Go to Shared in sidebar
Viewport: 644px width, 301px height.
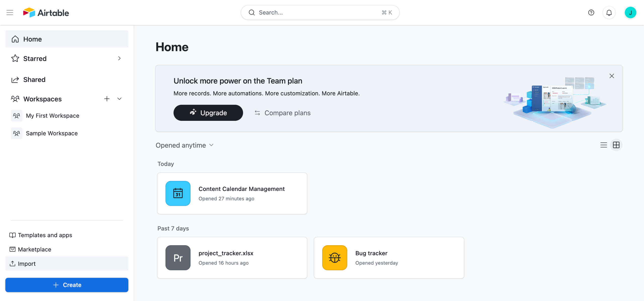click(34, 80)
